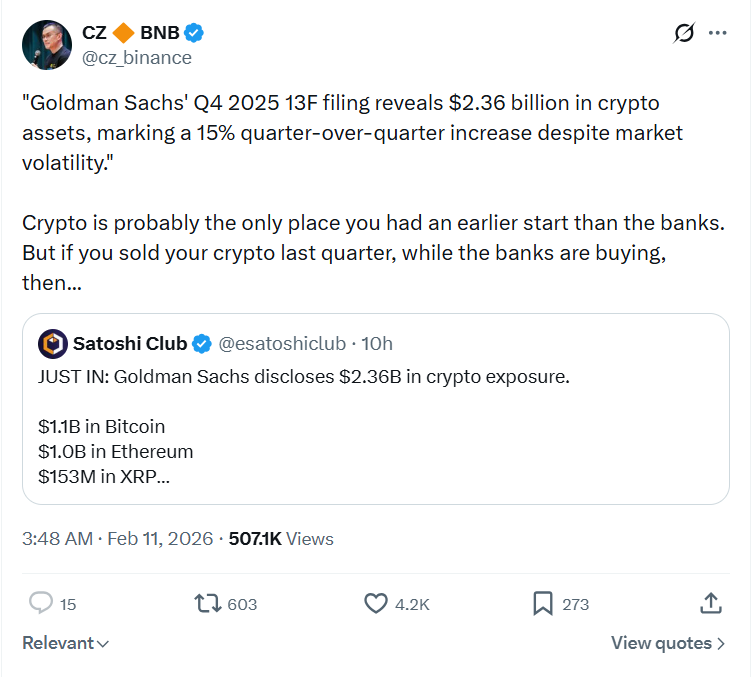
Task: Click the @esatoshiclub handle
Action: point(282,344)
